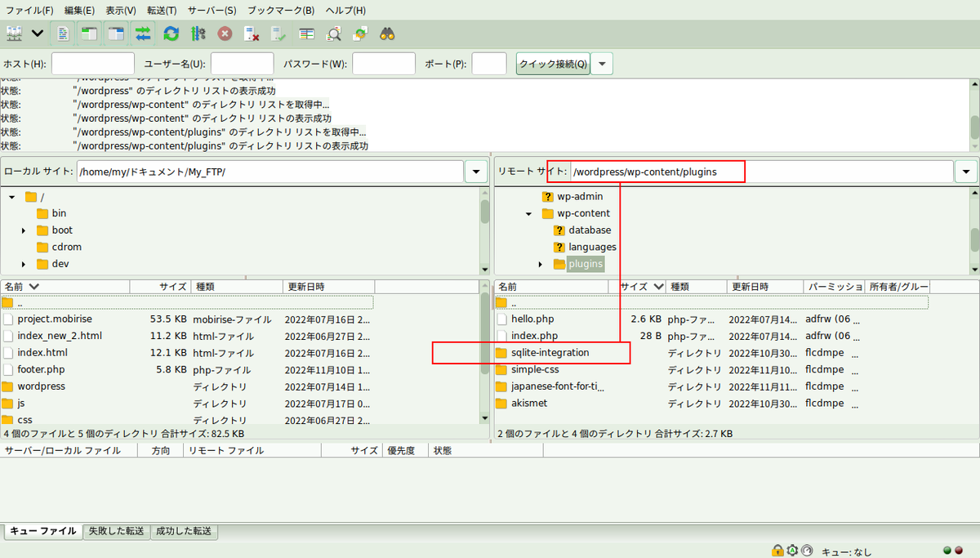
Task: Select the キュー ファイル tab
Action: pyautogui.click(x=42, y=531)
